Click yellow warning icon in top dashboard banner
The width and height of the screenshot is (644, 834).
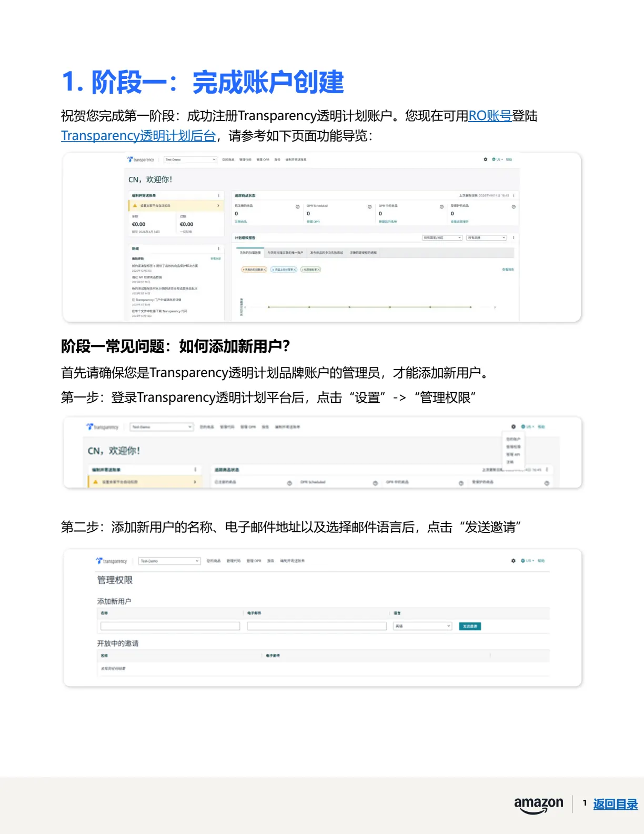[x=135, y=206]
